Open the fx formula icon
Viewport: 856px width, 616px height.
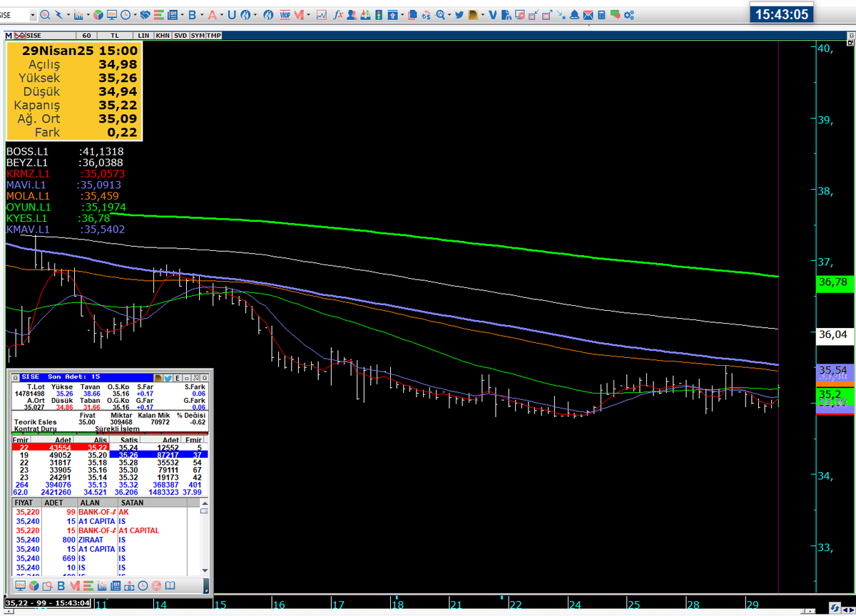point(337,14)
